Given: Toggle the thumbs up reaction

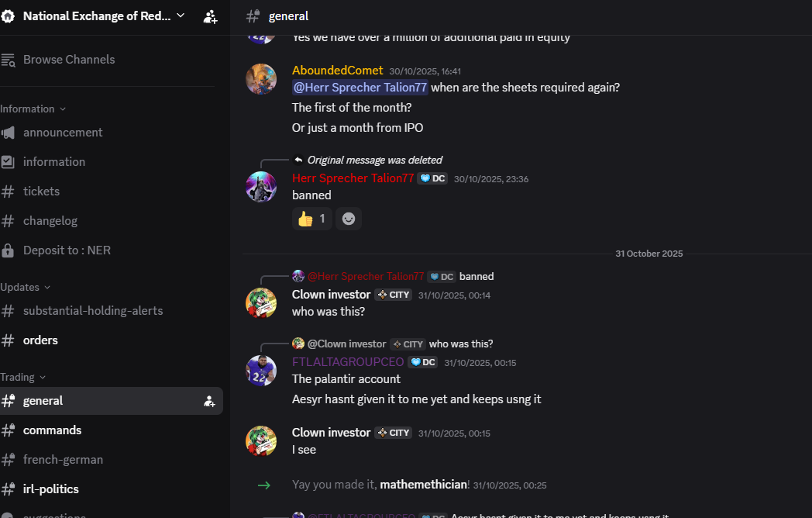Looking at the screenshot, I should [312, 219].
